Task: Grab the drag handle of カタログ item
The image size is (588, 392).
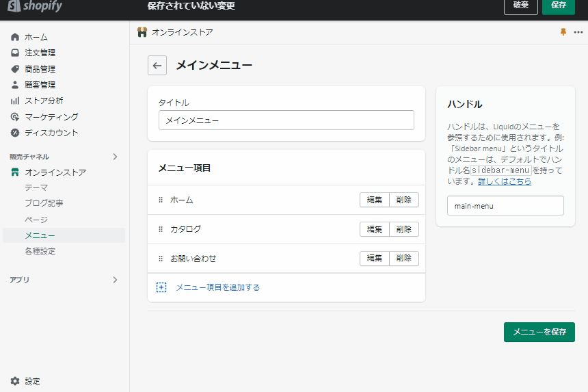Action: tap(161, 229)
